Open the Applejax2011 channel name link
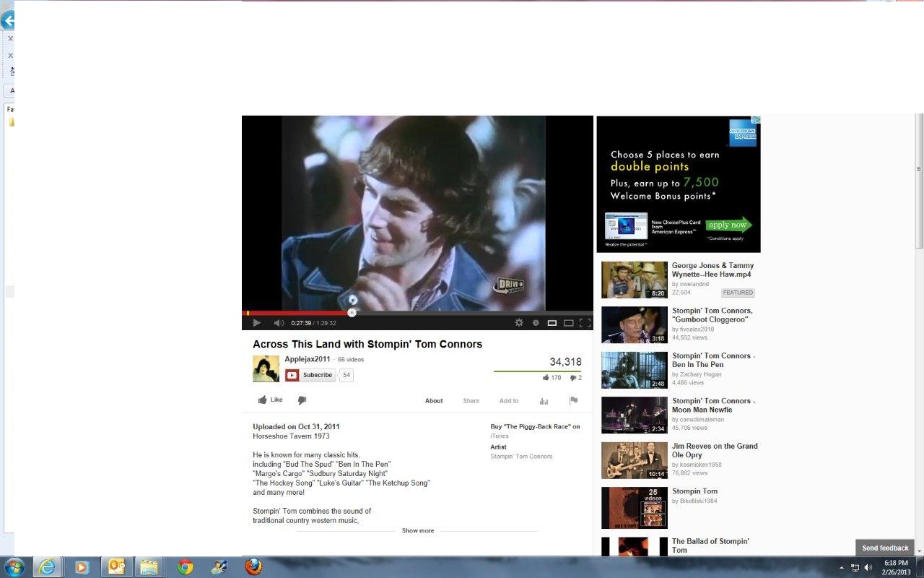The width and height of the screenshot is (924, 578). (x=308, y=359)
